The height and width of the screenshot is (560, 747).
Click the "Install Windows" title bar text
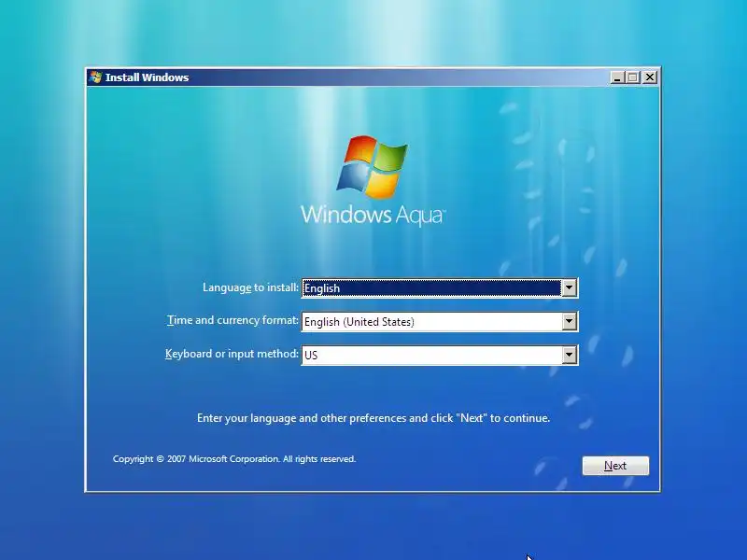(x=147, y=77)
